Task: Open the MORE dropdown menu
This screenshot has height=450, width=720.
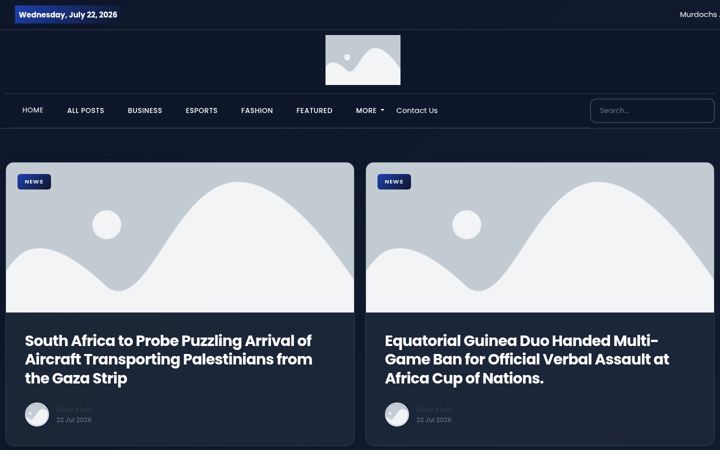Action: click(370, 111)
